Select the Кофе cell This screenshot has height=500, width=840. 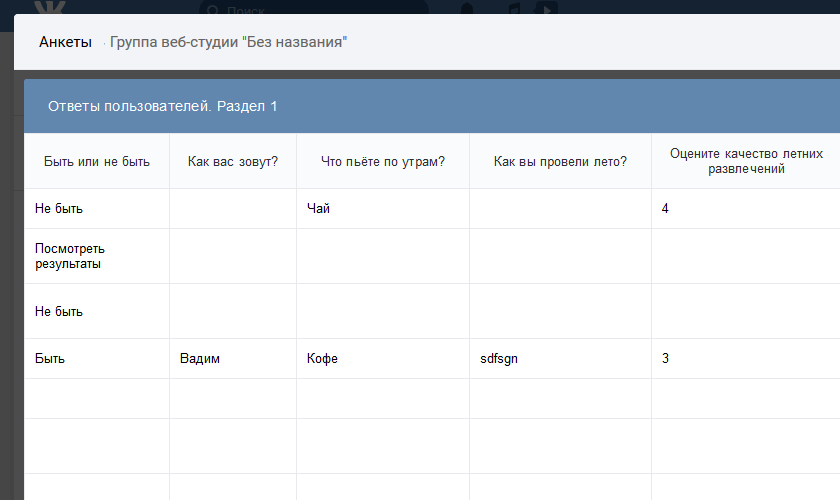(x=382, y=359)
